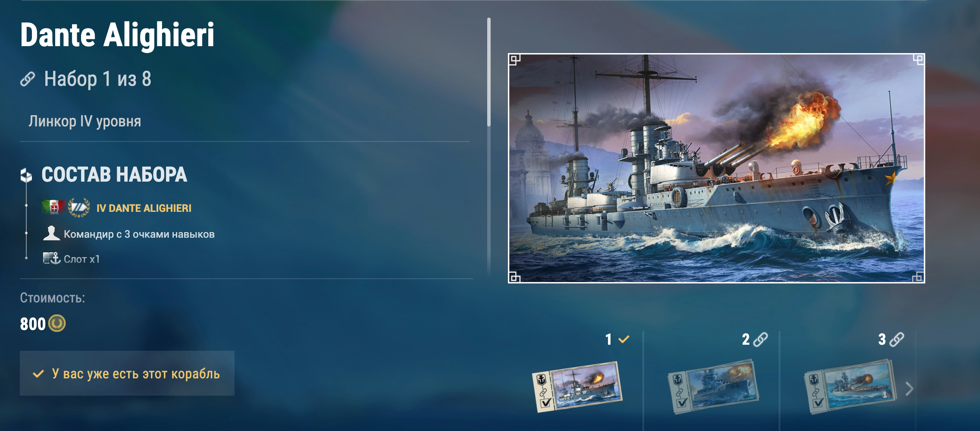The image size is (980, 431).
Task: Click the doubloon coin icon next to 800
Action: pos(56,323)
